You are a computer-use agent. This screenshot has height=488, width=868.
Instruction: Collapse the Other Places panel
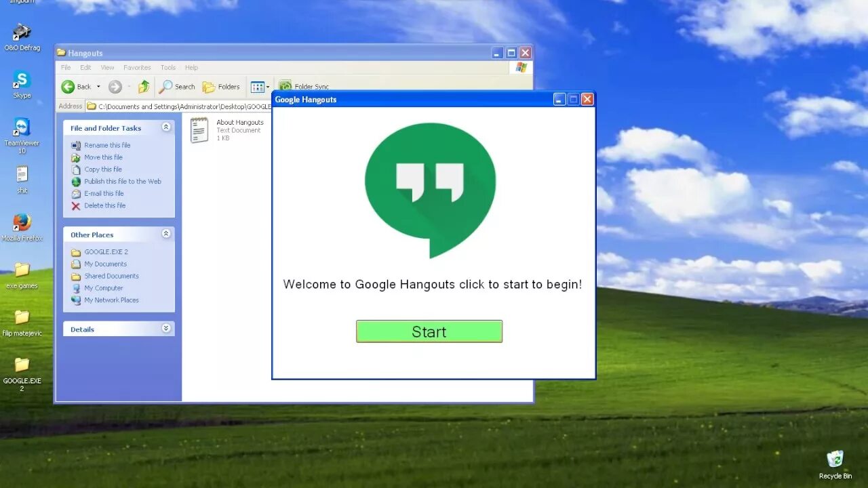click(x=166, y=234)
